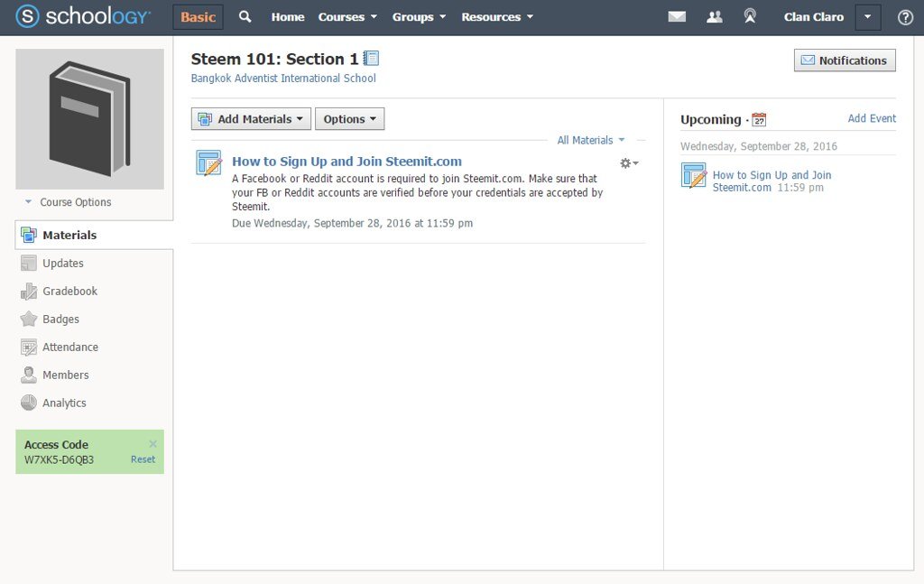The image size is (924, 584).
Task: Click the course book thumbnail image
Action: coord(89,119)
